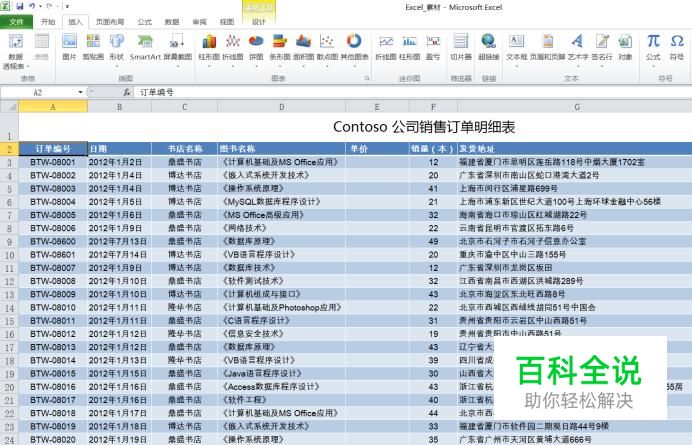Undo the last action
This screenshot has width=692, height=445.
pyautogui.click(x=32, y=7)
